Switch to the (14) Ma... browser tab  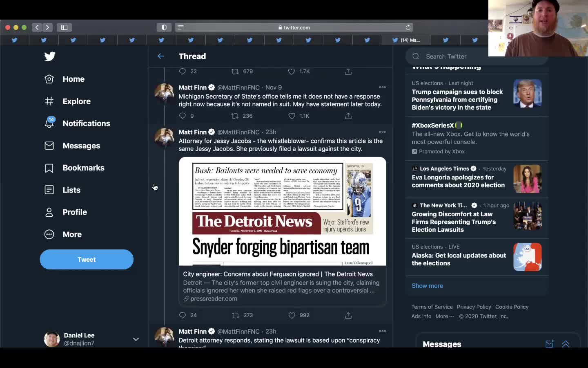click(406, 40)
